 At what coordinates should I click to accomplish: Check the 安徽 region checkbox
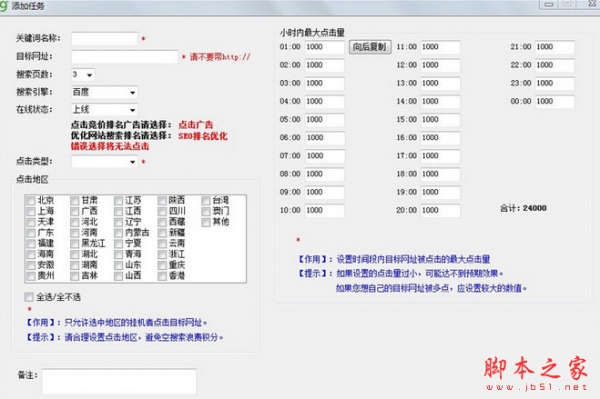31,265
